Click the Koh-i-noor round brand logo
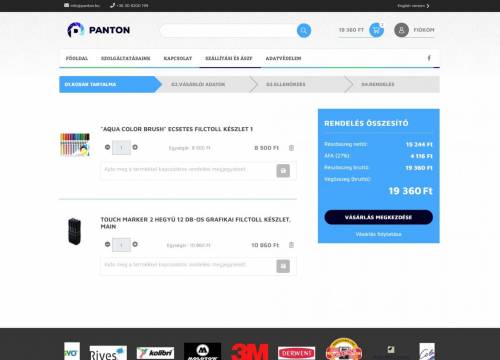The width and height of the screenshot is (500, 360). coord(344,349)
